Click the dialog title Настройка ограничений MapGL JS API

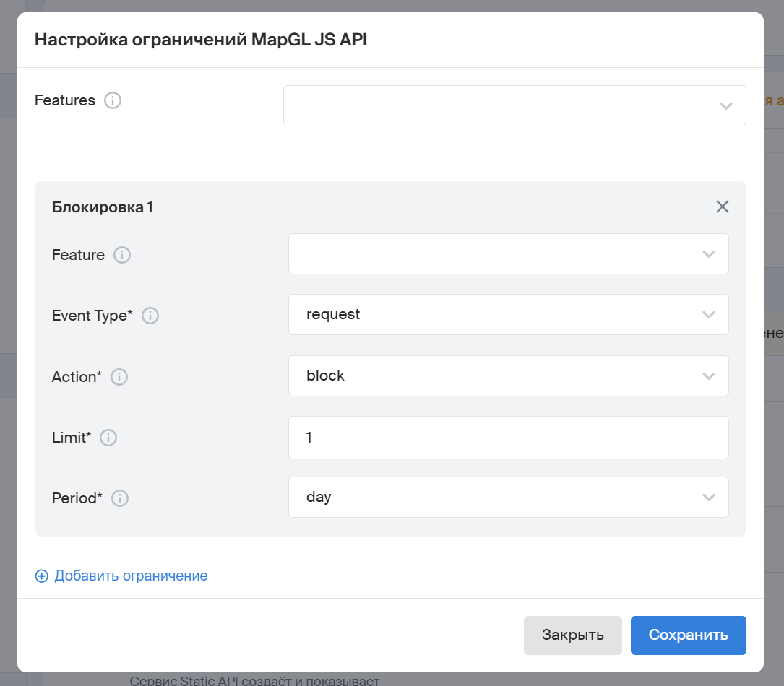click(201, 40)
